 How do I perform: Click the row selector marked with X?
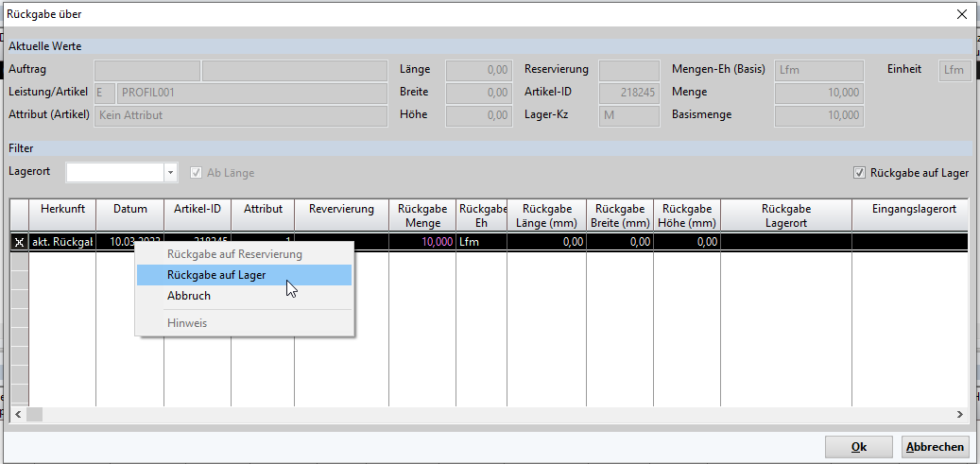click(19, 242)
